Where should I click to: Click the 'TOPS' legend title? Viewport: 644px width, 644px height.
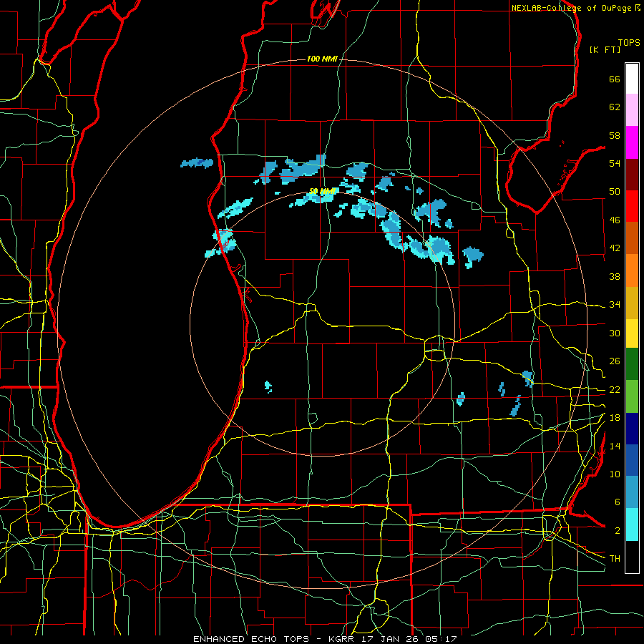[x=629, y=43]
